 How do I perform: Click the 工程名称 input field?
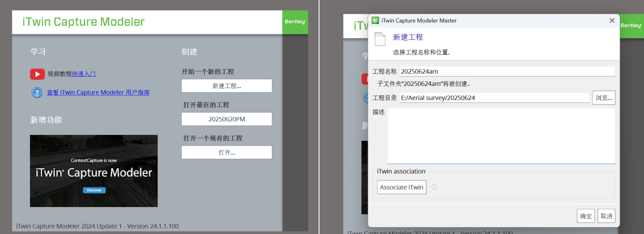click(507, 71)
